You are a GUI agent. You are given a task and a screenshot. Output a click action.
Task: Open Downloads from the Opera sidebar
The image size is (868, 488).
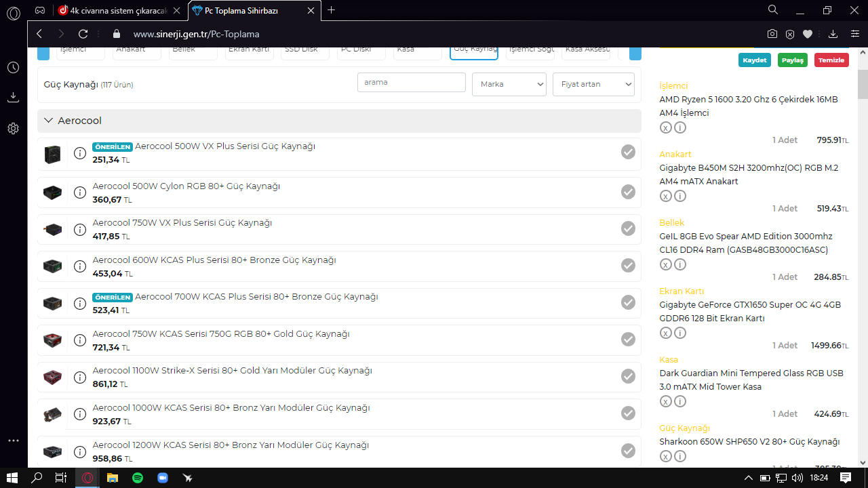click(13, 98)
